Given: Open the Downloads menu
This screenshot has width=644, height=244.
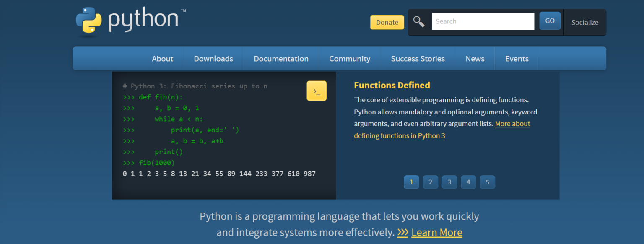Looking at the screenshot, I should [x=213, y=59].
